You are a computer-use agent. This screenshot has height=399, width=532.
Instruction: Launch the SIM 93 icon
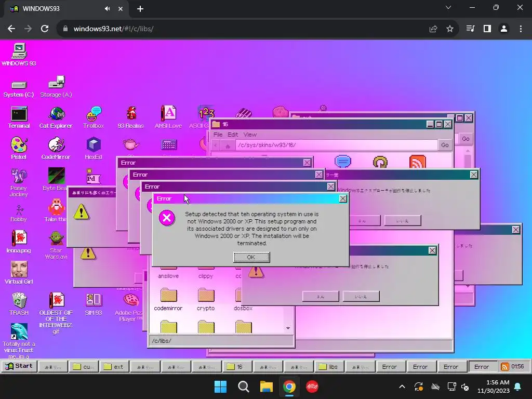(94, 304)
